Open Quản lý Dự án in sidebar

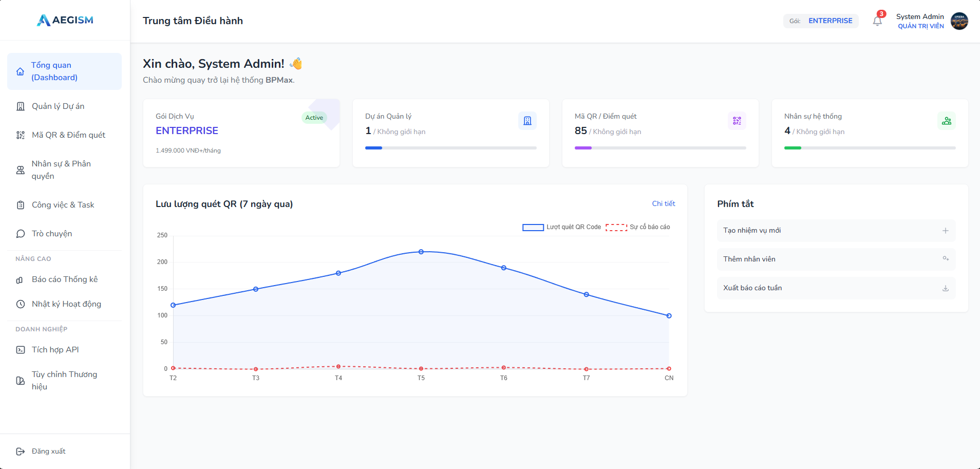click(58, 106)
